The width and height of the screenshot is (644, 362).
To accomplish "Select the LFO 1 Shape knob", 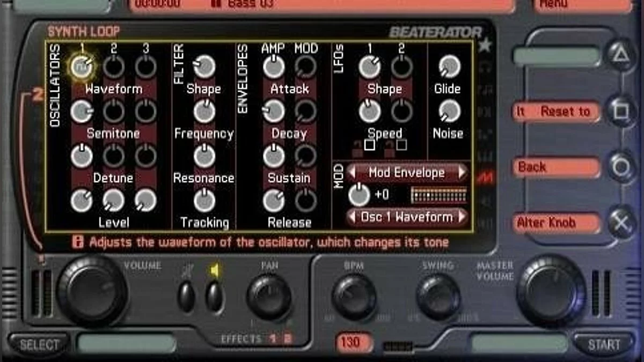I will (x=369, y=67).
